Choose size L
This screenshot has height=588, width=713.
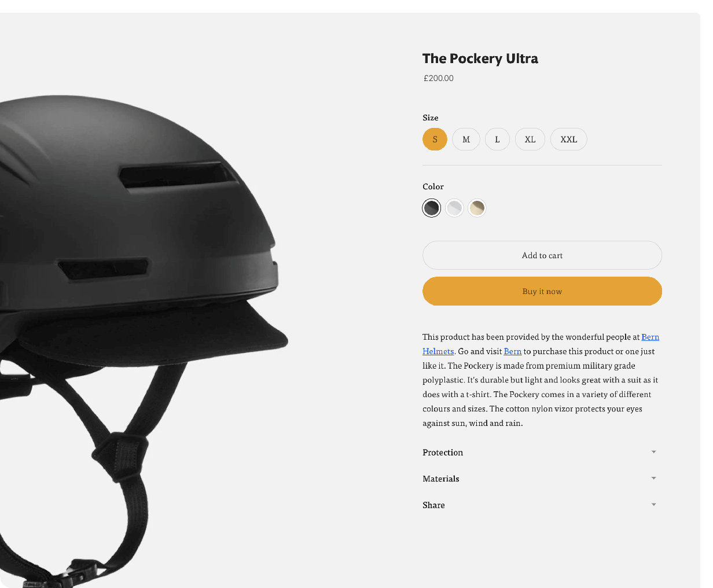pos(497,139)
